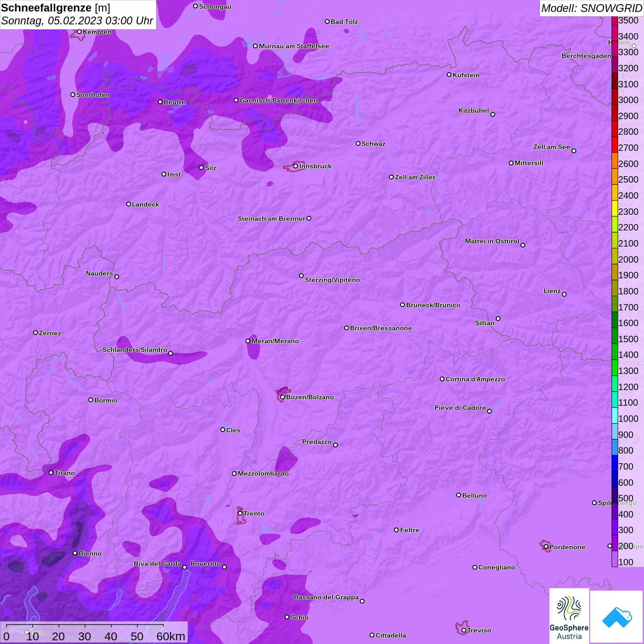Click the Bormio label

tap(106, 400)
